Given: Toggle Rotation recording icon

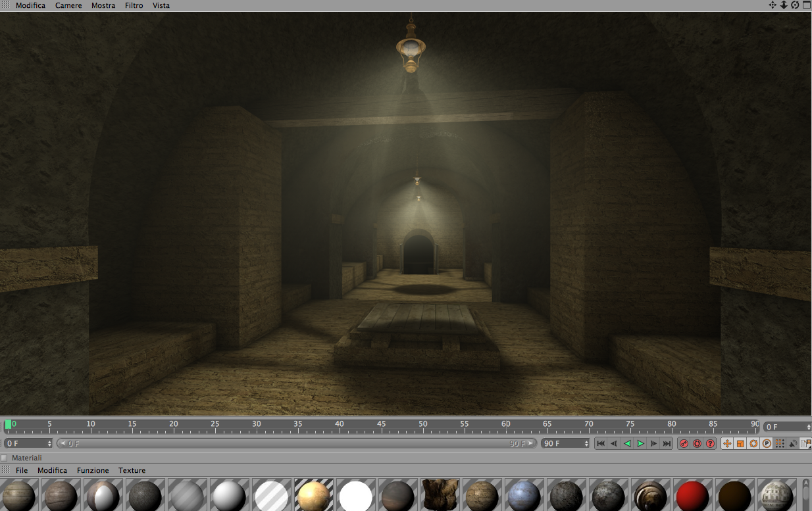Looking at the screenshot, I should tap(753, 444).
